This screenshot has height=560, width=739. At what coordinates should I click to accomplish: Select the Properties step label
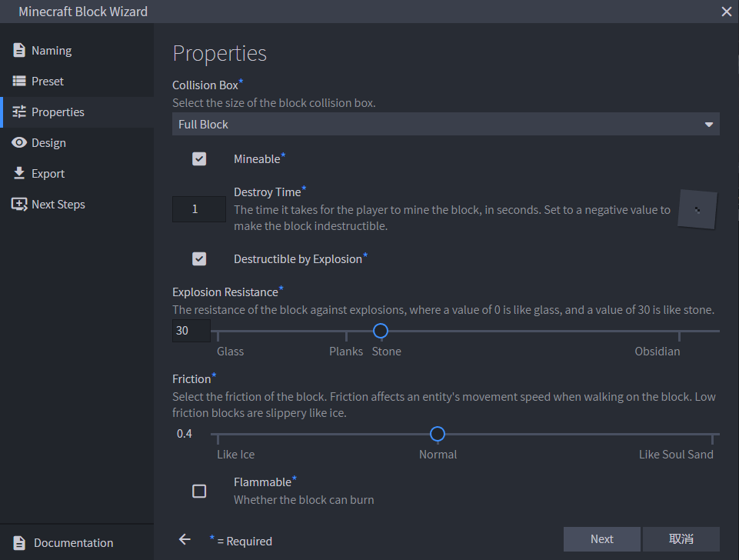tap(58, 112)
